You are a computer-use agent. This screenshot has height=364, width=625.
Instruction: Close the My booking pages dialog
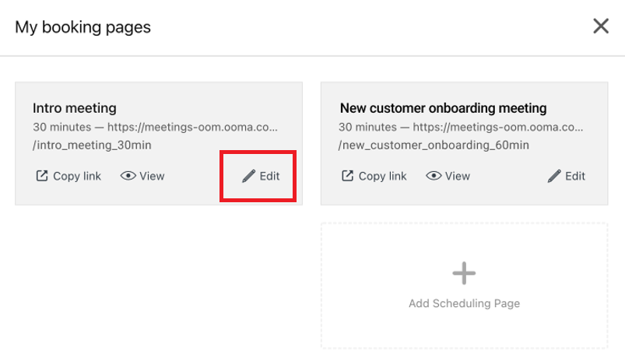point(601,26)
